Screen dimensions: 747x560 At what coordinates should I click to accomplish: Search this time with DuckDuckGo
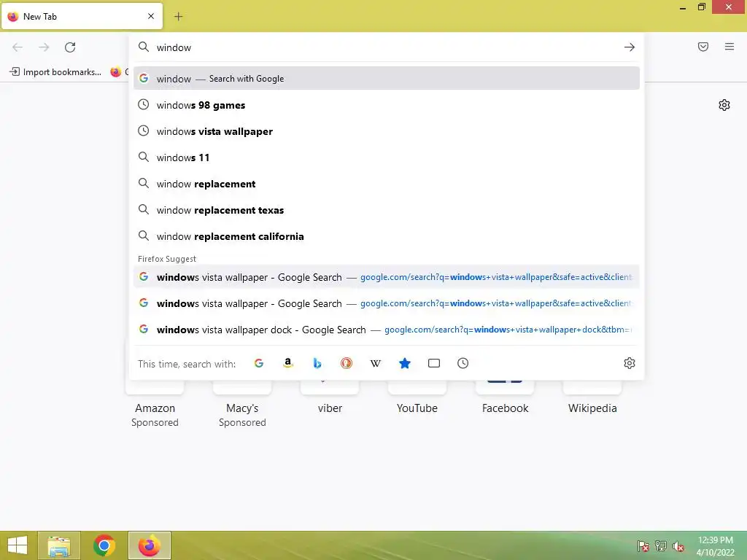(x=347, y=363)
